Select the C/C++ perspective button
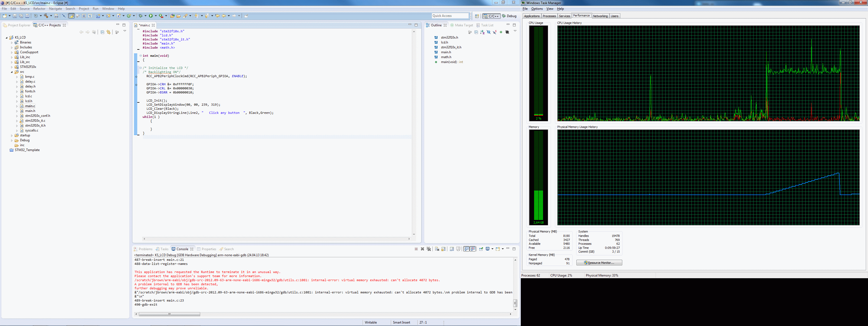Screen dimensions: 868x326 (x=491, y=16)
